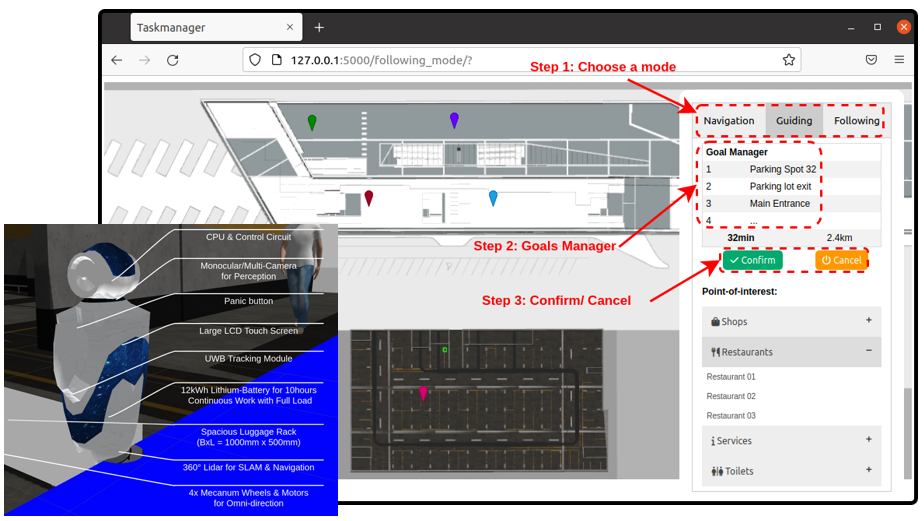
Task: Select the dark red map marker
Action: (369, 198)
